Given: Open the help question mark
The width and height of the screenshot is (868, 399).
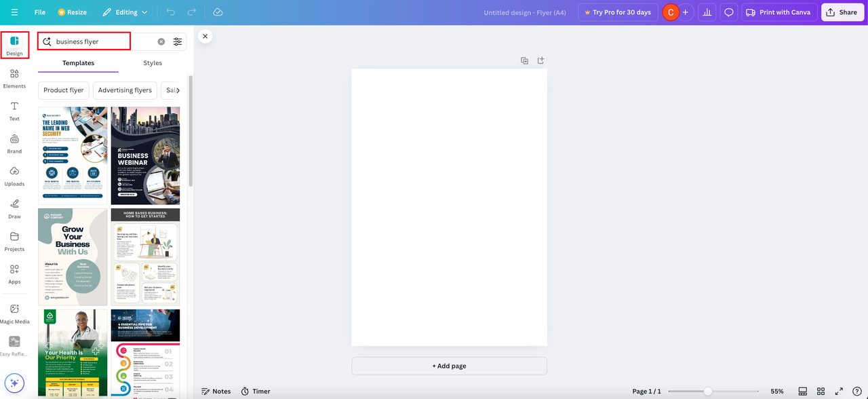Looking at the screenshot, I should pyautogui.click(x=856, y=392).
